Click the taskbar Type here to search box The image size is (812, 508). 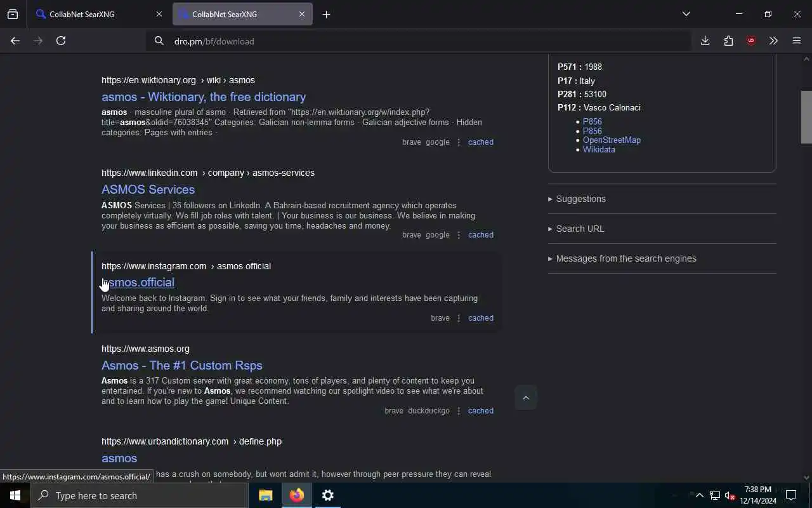tap(140, 495)
